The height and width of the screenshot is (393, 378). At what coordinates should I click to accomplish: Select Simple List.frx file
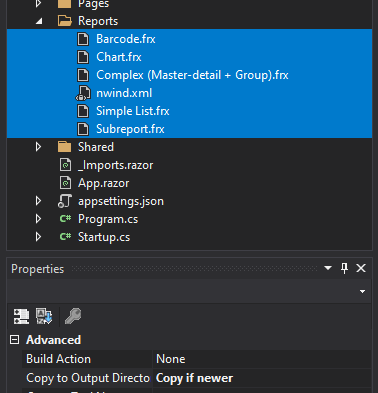click(133, 111)
